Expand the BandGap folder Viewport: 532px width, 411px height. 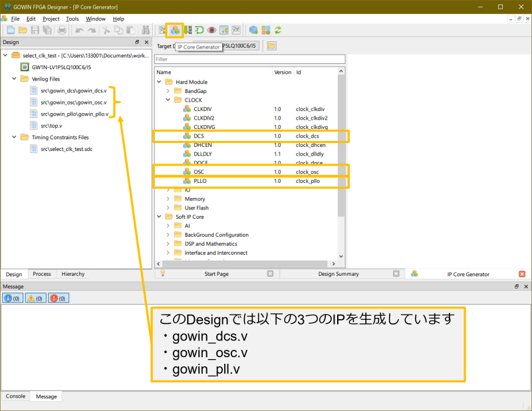pyautogui.click(x=168, y=91)
